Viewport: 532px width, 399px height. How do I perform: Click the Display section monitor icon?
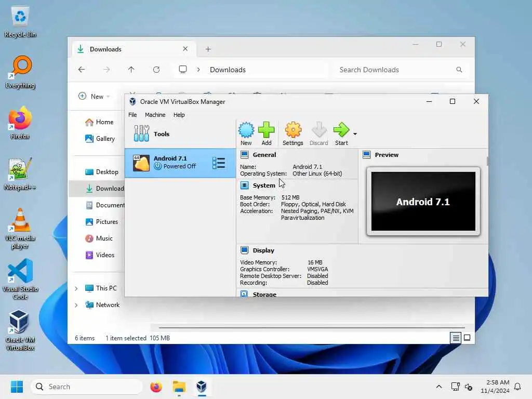point(244,250)
